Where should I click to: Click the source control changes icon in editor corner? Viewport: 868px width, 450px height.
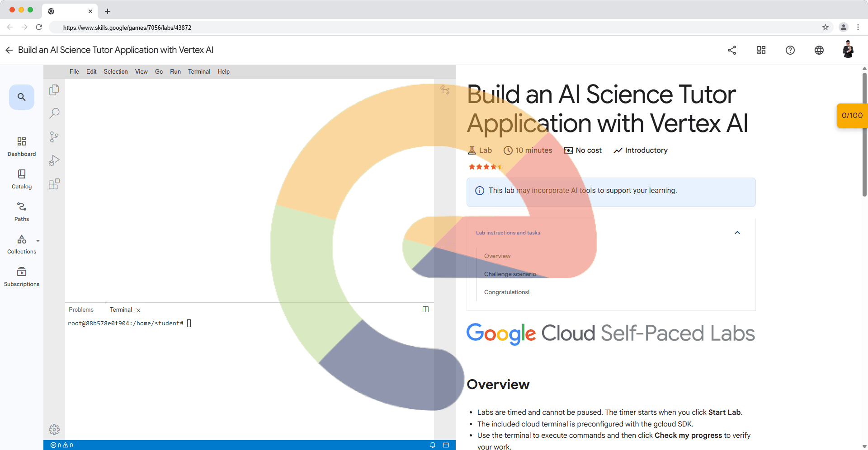pyautogui.click(x=445, y=90)
